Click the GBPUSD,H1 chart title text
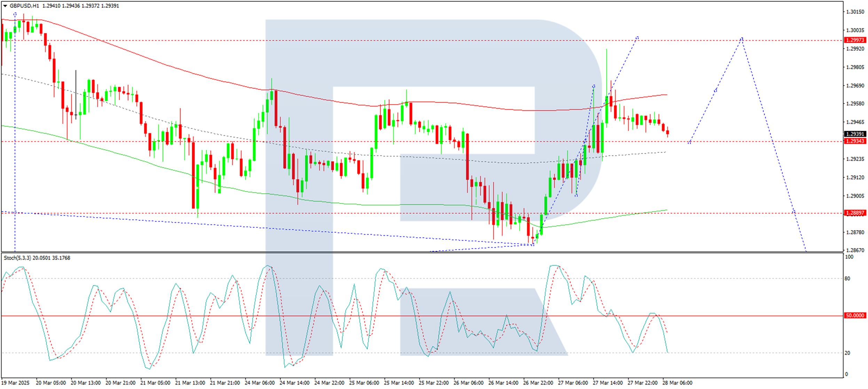868x389 pixels. coord(24,6)
